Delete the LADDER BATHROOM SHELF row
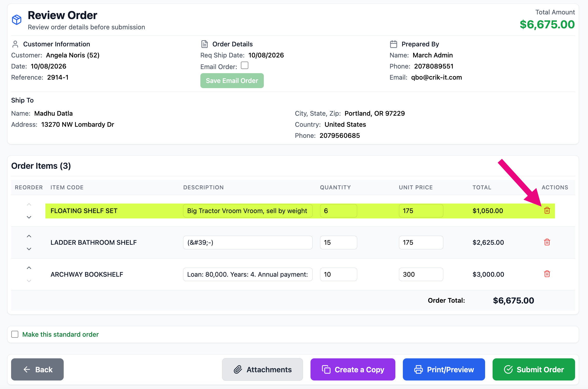The image size is (588, 389). pyautogui.click(x=547, y=242)
